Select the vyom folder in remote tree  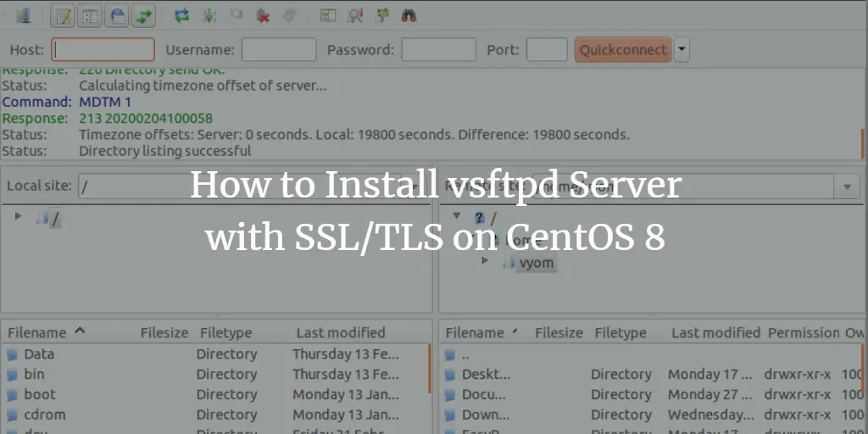coord(537,263)
